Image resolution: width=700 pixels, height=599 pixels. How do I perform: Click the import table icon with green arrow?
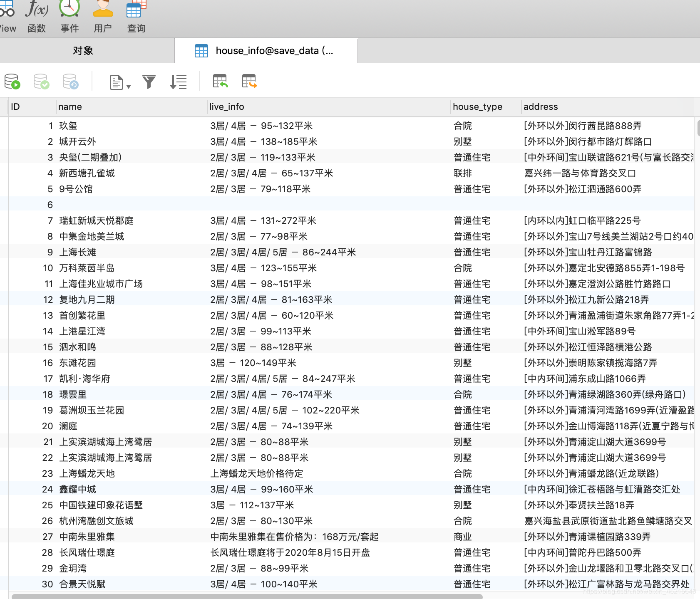(220, 81)
